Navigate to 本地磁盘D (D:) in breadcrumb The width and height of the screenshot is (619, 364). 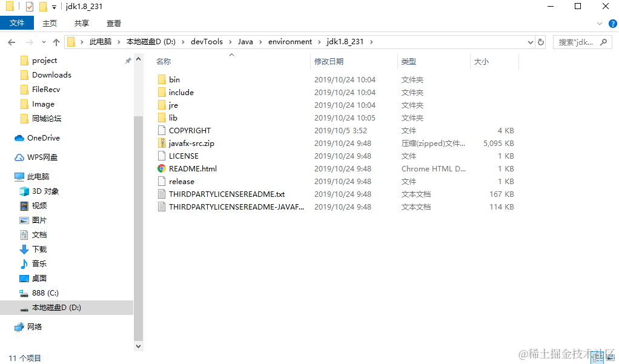point(151,42)
